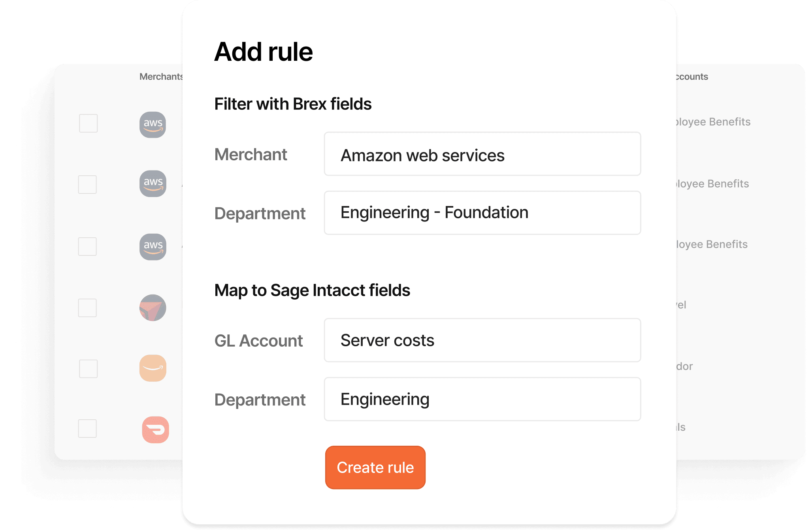Tick the checkbox beside the third AWS row
The height and width of the screenshot is (531, 812).
[x=87, y=246]
